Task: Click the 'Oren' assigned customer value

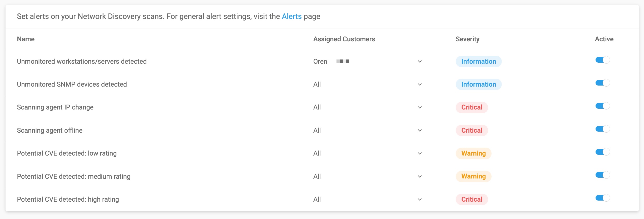Action: pyautogui.click(x=320, y=61)
